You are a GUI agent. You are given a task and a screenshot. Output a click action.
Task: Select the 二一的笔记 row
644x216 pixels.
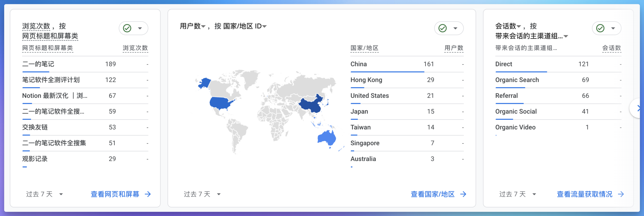coord(85,64)
